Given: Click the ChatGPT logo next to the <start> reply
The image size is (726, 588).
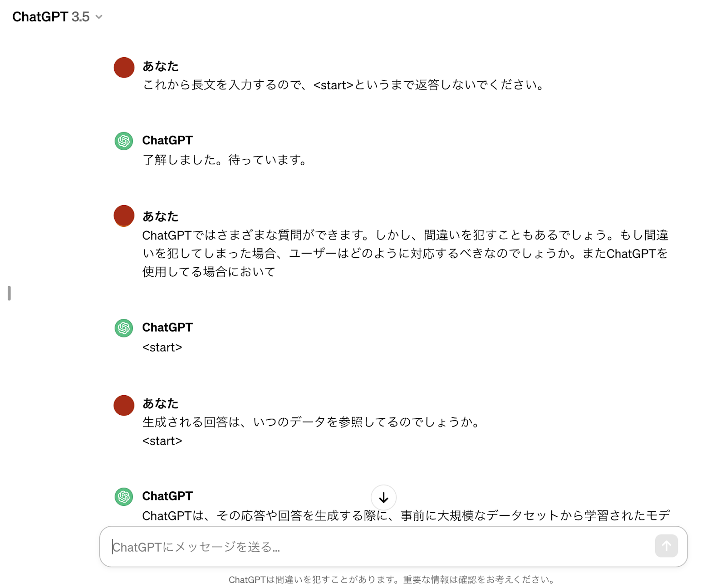Looking at the screenshot, I should click(123, 328).
